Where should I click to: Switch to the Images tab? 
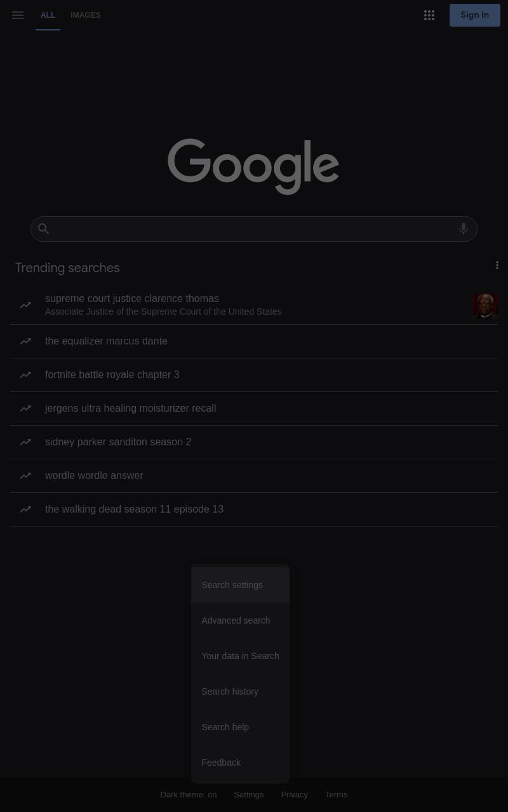86,15
